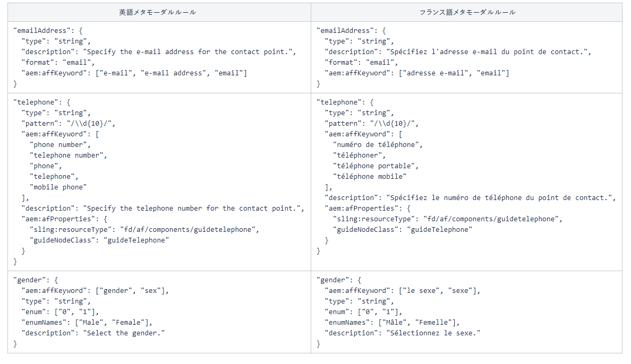Click the French "adresse e-mail" affKeyword line

coord(417,73)
